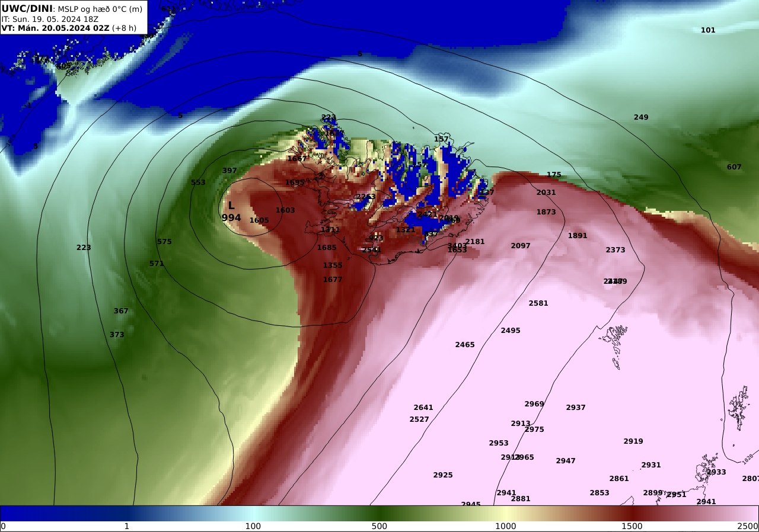The width and height of the screenshot is (759, 532).
Task: Click the colorbar tick label 2500
Action: tap(748, 526)
